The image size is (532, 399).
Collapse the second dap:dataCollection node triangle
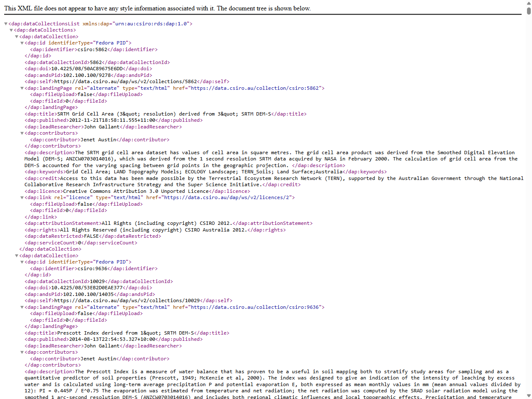pyautogui.click(x=17, y=256)
